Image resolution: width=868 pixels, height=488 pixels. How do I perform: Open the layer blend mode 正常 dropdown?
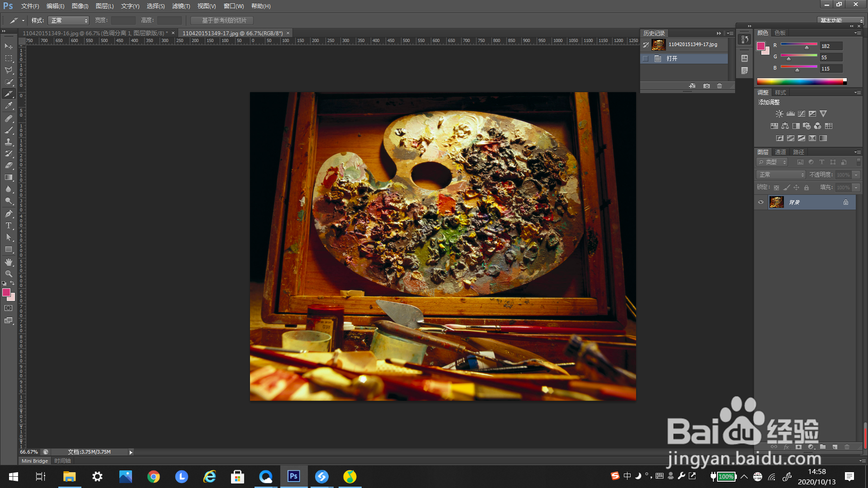pos(781,175)
